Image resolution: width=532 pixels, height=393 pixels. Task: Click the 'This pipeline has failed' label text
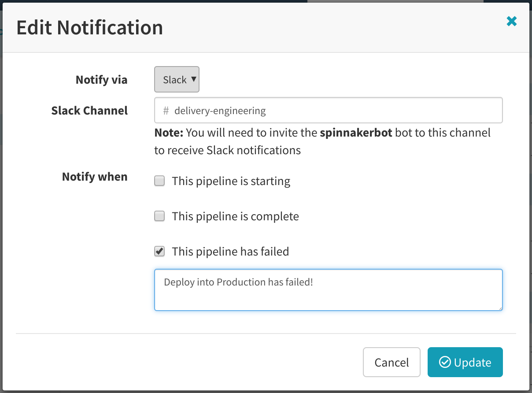230,252
